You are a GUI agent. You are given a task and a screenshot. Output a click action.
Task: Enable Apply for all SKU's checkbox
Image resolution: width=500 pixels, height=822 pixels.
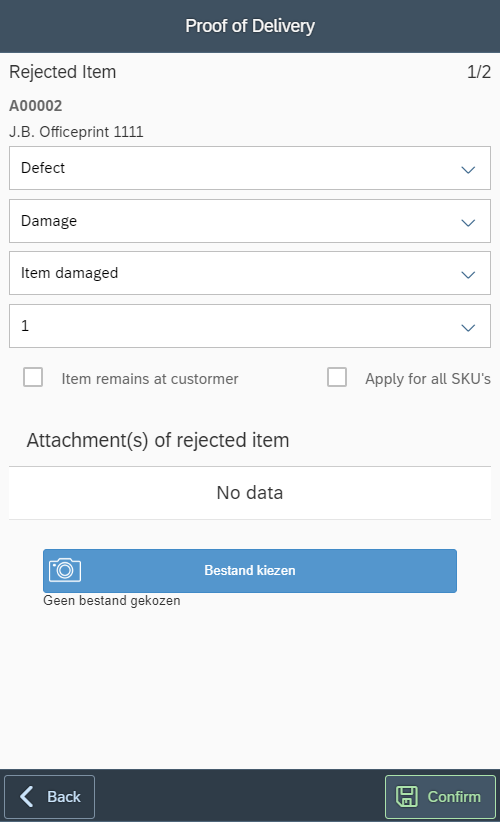click(337, 377)
